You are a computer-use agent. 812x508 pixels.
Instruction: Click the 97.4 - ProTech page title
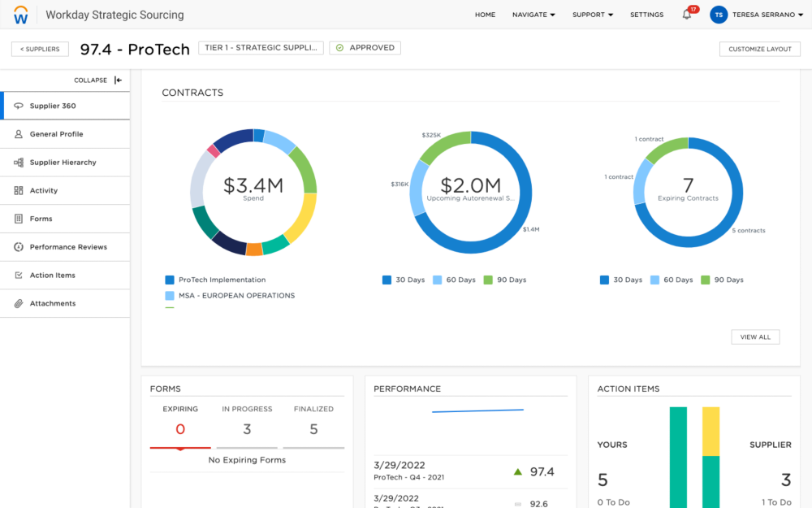click(x=135, y=50)
